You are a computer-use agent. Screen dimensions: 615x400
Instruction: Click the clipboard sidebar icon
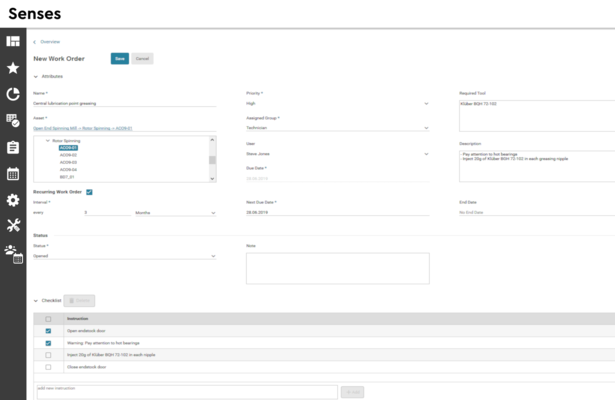point(13,147)
